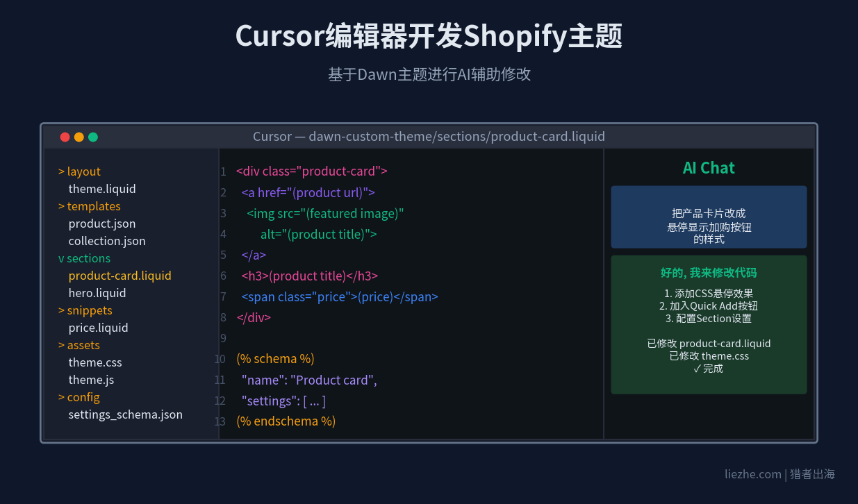Image resolution: width=858 pixels, height=504 pixels.
Task: Click the a href product url line
Action: [308, 192]
